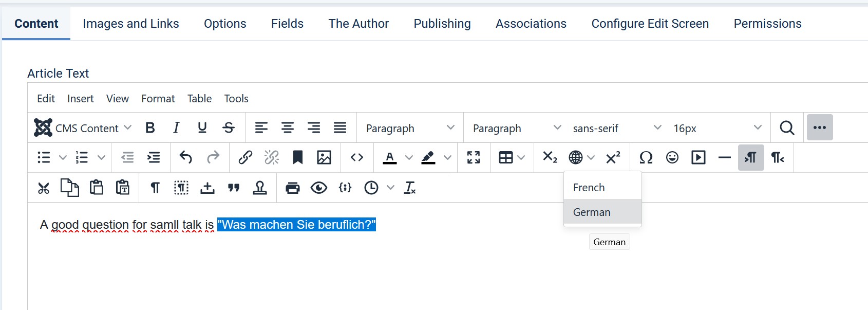Open the special character Omega icon
Viewport: 868px width, 310px height.
[646, 157]
